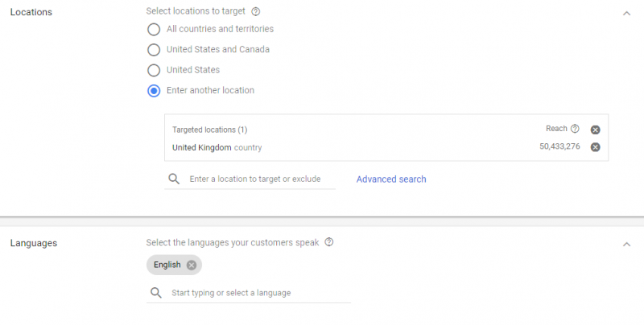The height and width of the screenshot is (325, 644).
Task: Remove all targeted locations via header X
Action: 595,130
